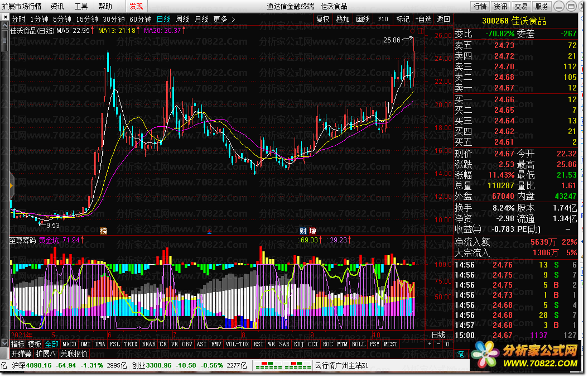Select the 5分钟 period
The image size is (588, 377).
(x=62, y=19)
